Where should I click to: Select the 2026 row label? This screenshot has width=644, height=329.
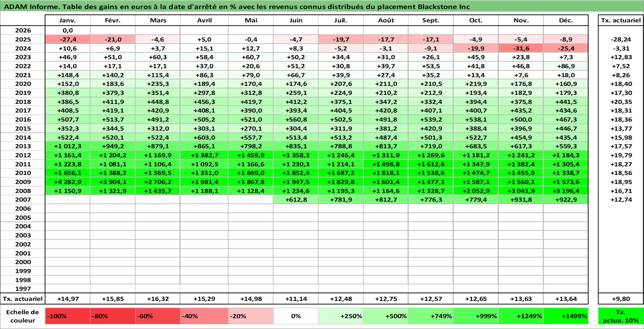click(x=23, y=31)
